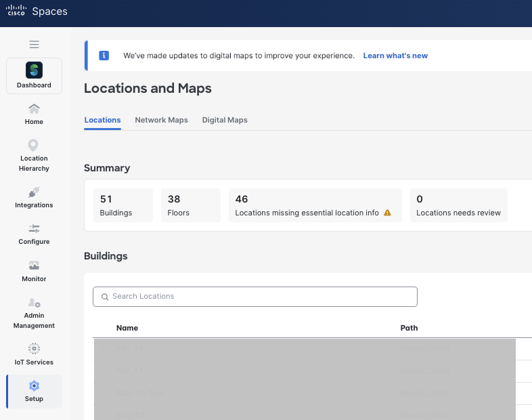Open the Configure sliders icon
Screen dimensions: 532x420
(x=34, y=229)
